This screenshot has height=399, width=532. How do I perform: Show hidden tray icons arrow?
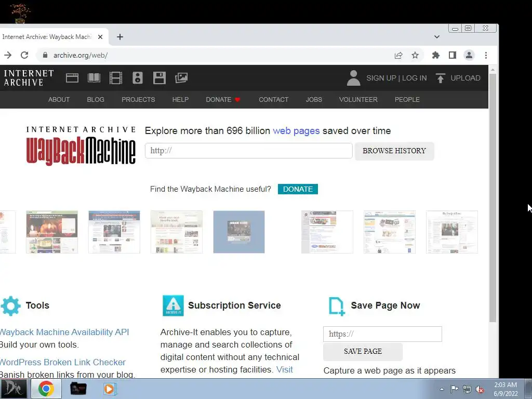coord(442,389)
